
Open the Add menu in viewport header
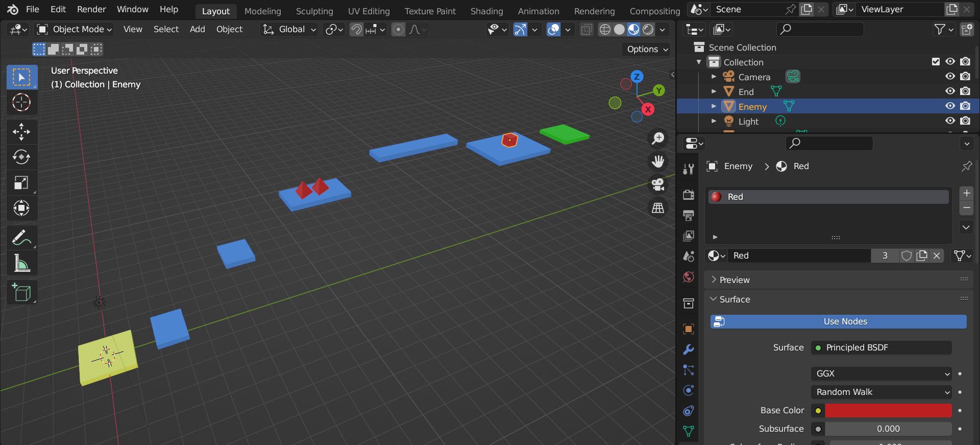point(198,30)
